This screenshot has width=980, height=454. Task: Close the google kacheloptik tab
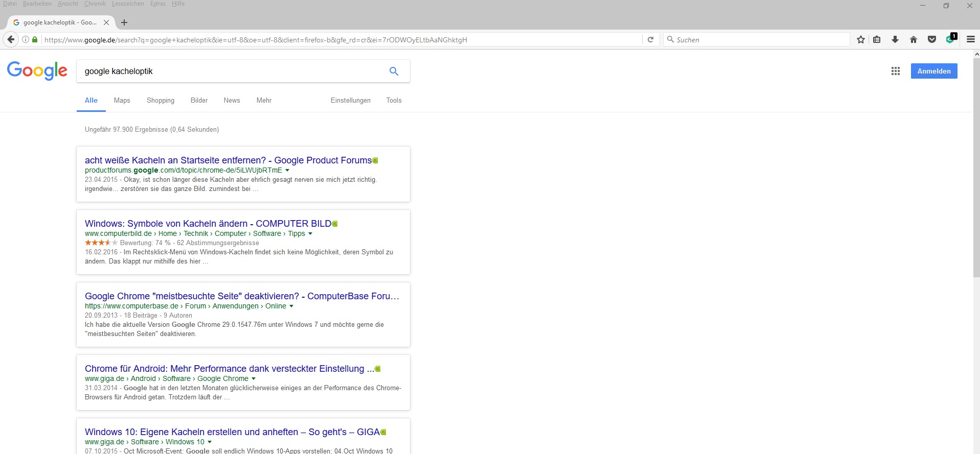tap(106, 22)
